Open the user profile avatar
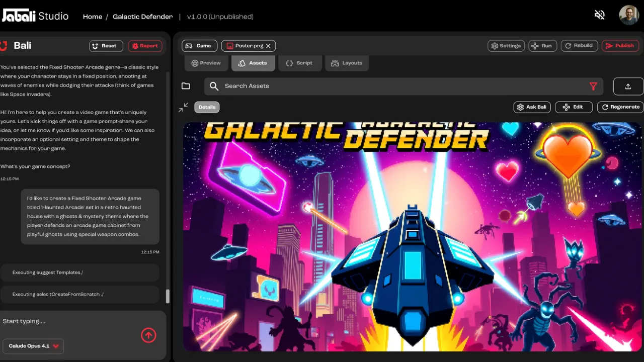The height and width of the screenshot is (362, 644). tap(629, 16)
